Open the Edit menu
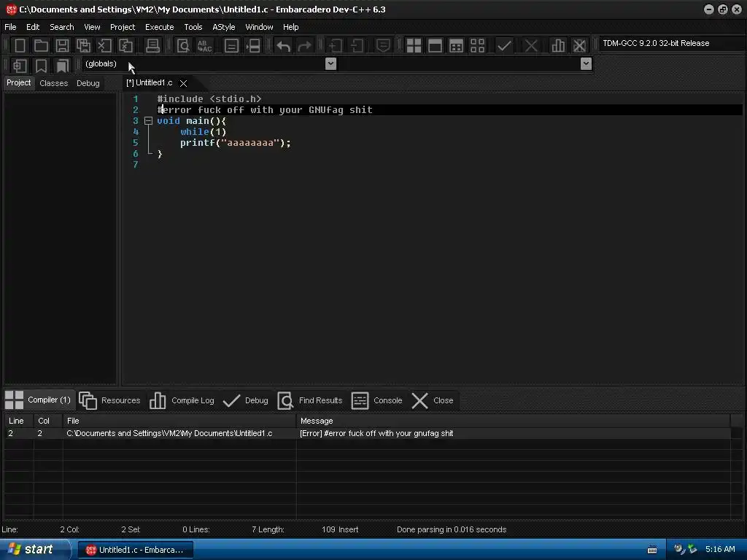Viewport: 747px width, 560px height. tap(33, 27)
